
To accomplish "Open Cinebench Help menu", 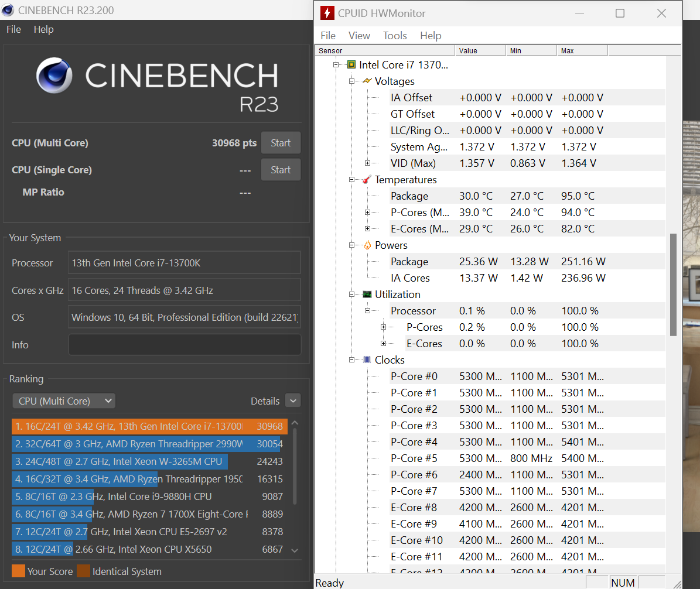I will (x=44, y=29).
